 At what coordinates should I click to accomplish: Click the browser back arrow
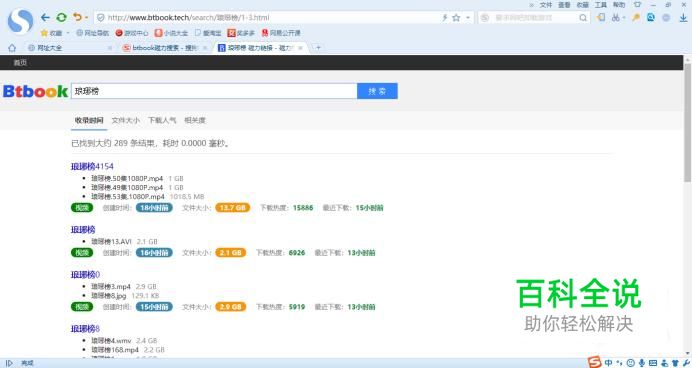tap(45, 18)
